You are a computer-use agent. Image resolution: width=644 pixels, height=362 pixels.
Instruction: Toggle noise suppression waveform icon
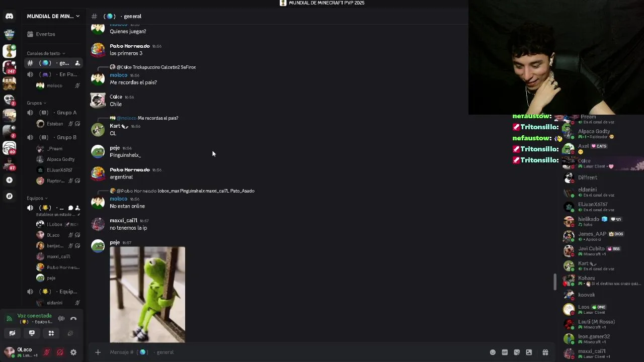pos(61,318)
